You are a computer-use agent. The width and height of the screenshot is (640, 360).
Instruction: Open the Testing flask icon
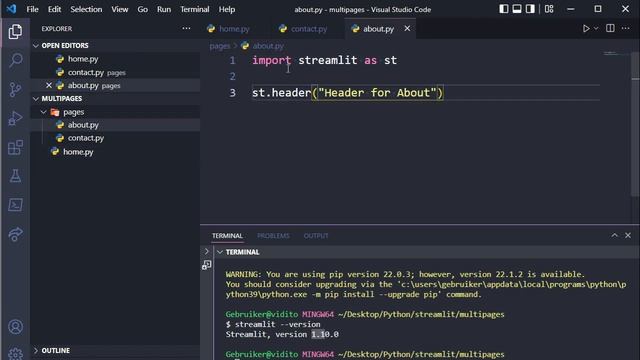pos(15,176)
